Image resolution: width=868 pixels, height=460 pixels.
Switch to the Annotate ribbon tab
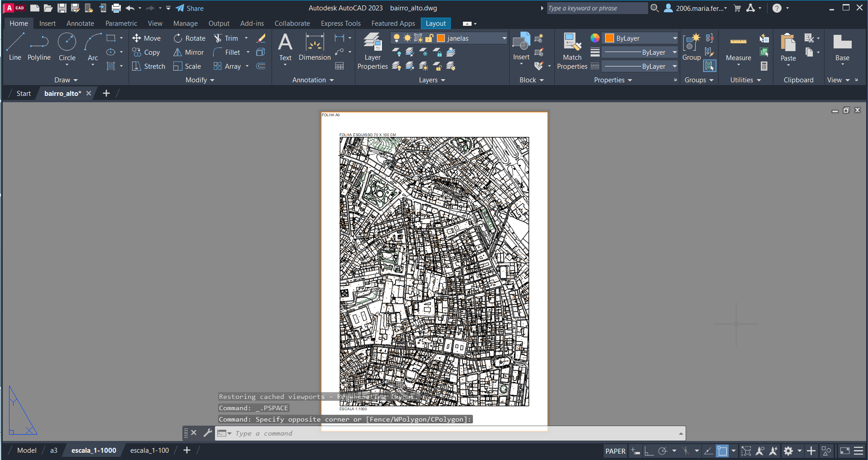click(80, 24)
